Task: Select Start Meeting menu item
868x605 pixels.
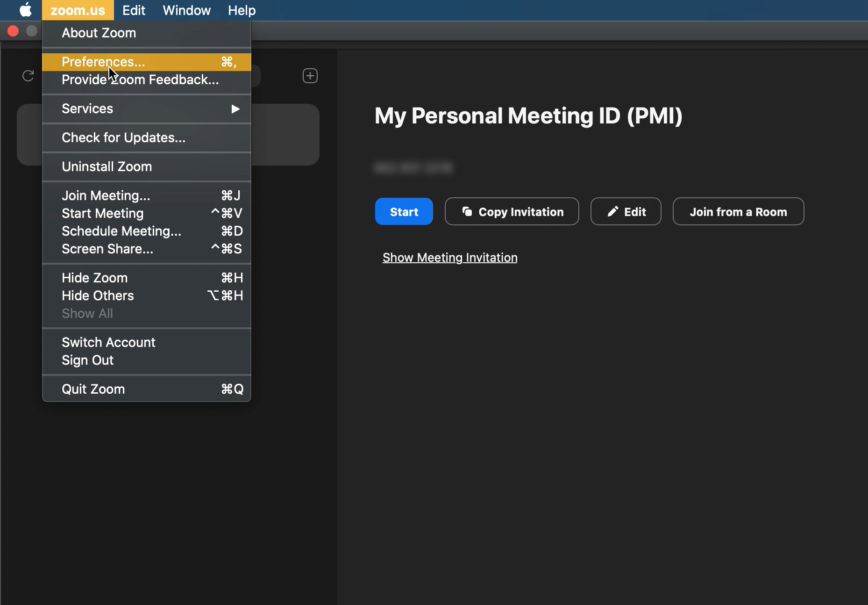Action: click(x=147, y=213)
